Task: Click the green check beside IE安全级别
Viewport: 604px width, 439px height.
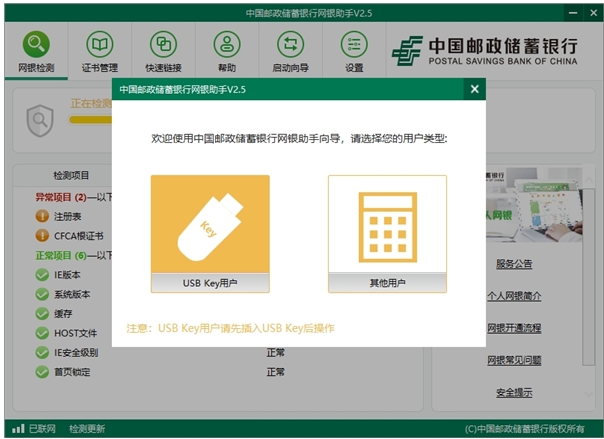Action: coord(42,352)
